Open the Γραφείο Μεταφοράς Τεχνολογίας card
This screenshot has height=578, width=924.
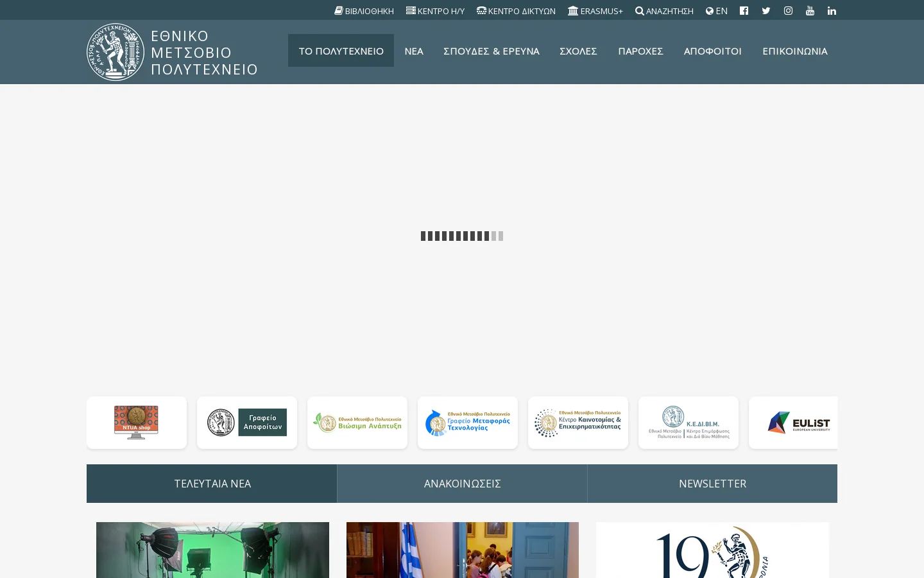coord(468,423)
